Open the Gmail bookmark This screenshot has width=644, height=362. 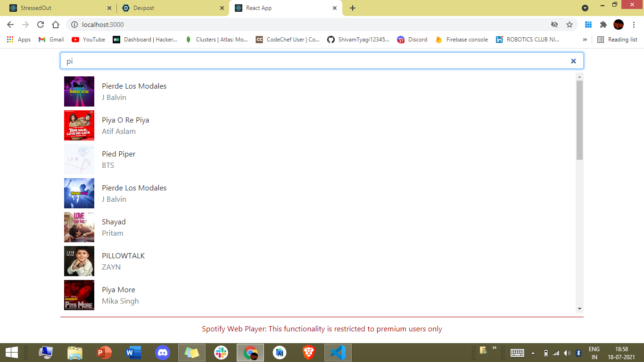[51, 40]
